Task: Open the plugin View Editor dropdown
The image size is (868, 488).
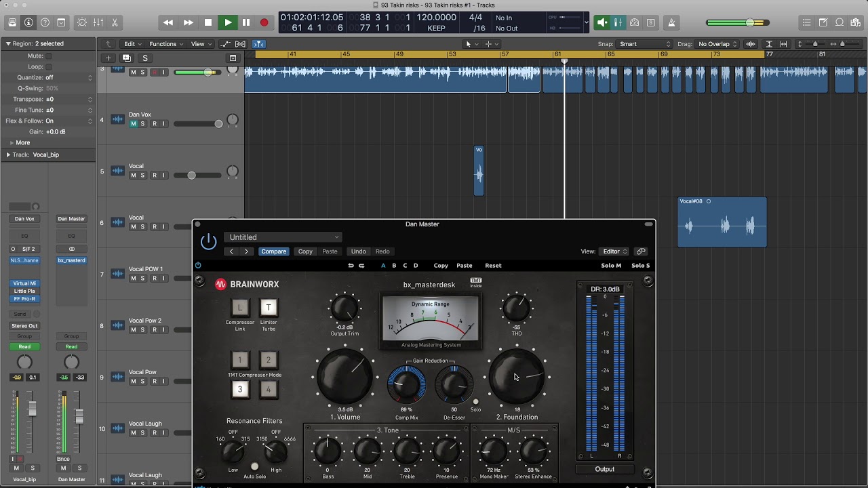Action: tap(615, 251)
